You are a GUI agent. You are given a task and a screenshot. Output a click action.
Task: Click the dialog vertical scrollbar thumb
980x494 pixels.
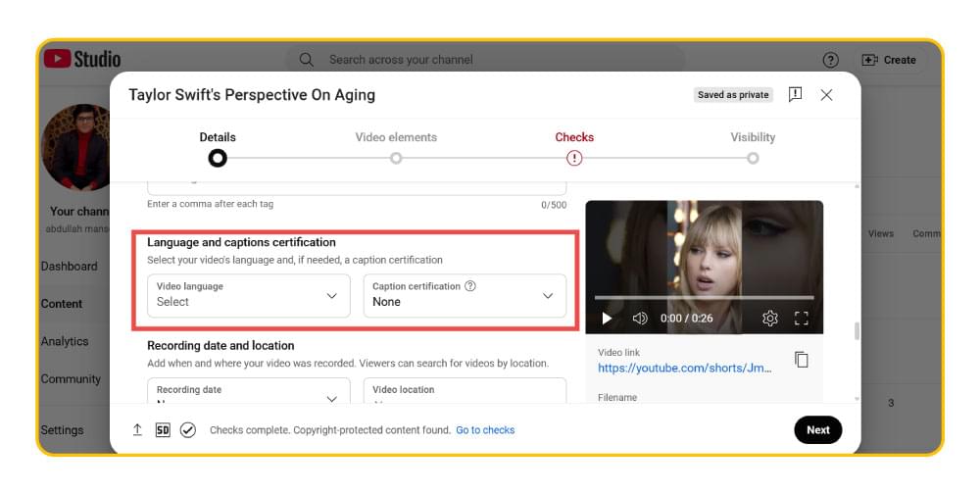pos(857,330)
